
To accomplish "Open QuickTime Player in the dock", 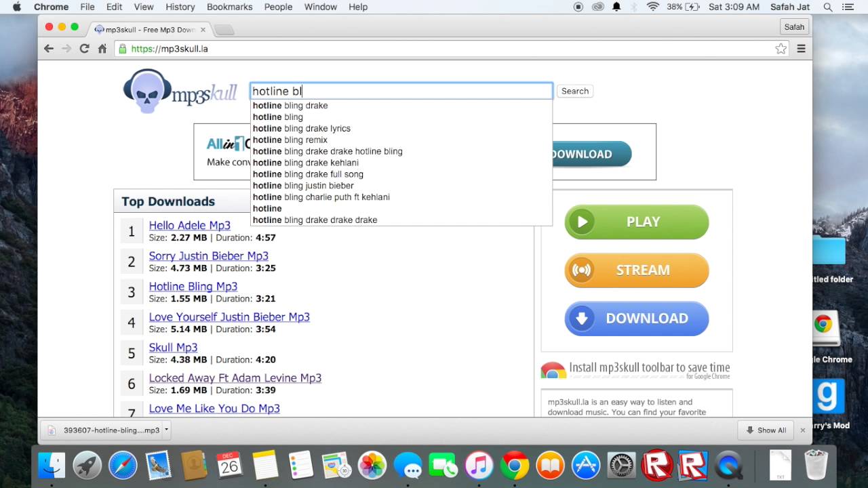I will (x=728, y=465).
